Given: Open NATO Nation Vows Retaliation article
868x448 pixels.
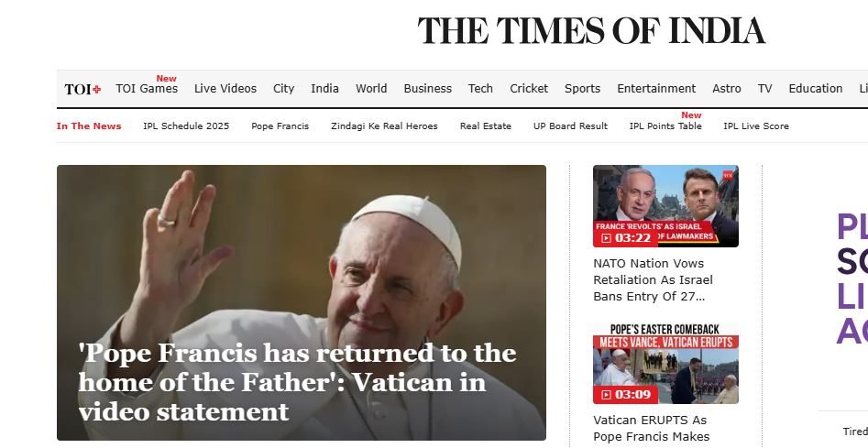Looking at the screenshot, I should coord(654,279).
